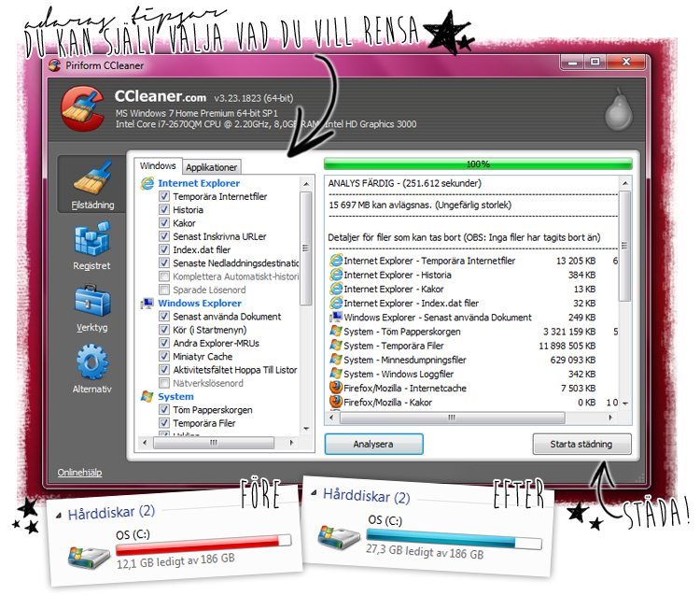Viewport: 700px width, 595px height.
Task: Click the icon beside Internet Explorer - Historia result
Action: point(336,275)
